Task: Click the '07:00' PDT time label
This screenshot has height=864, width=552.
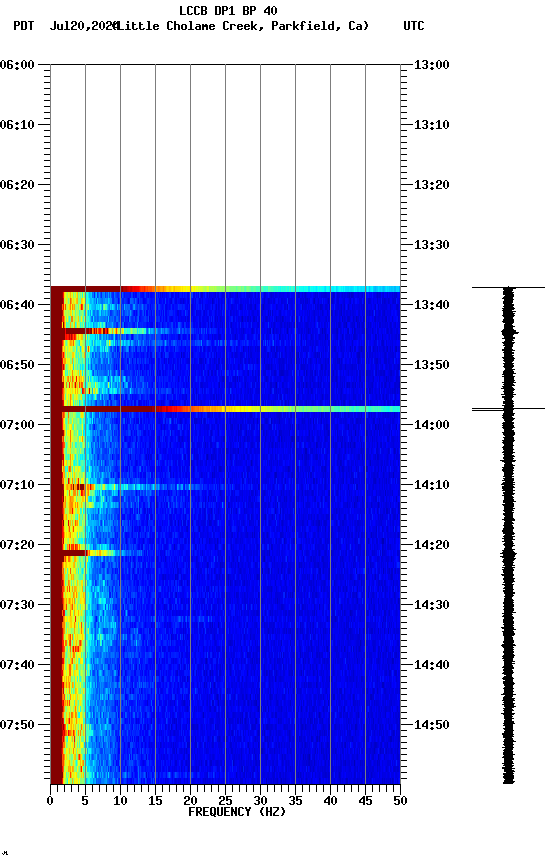Action: [17, 425]
